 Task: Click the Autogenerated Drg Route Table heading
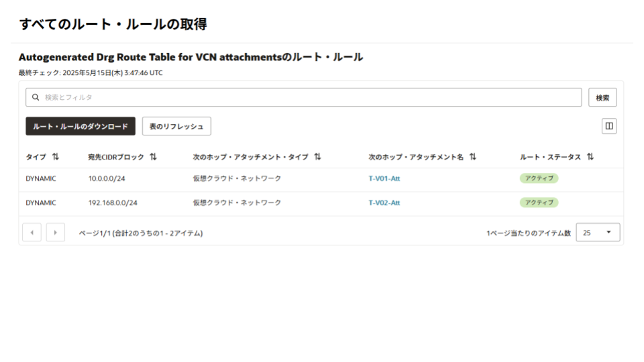coord(191,56)
